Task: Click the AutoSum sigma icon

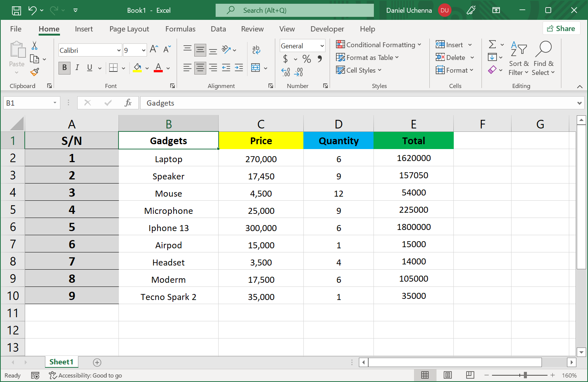Action: coord(492,45)
